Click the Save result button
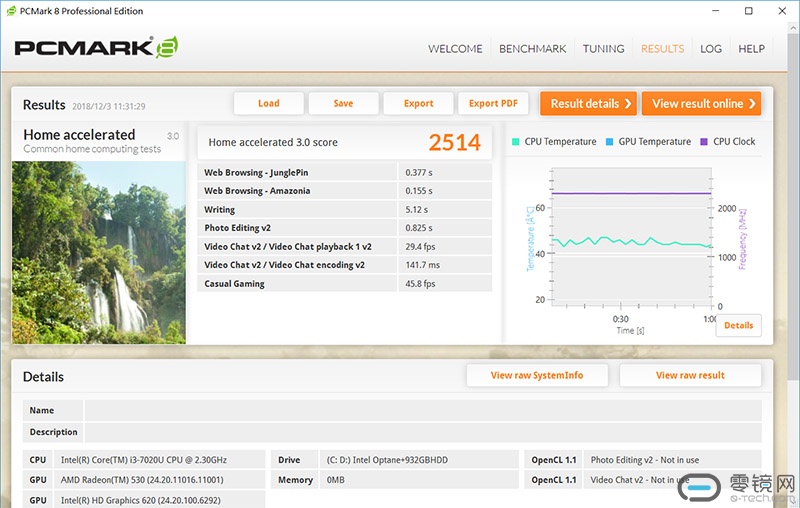The width and height of the screenshot is (800, 508). 343,104
